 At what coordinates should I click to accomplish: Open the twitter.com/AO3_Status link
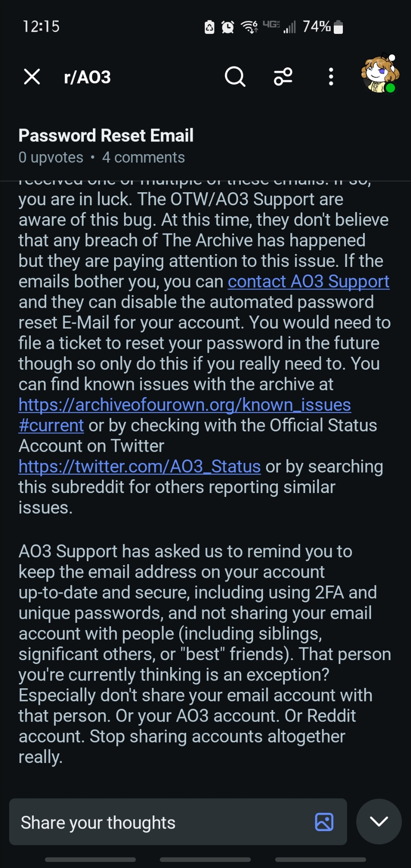139,467
